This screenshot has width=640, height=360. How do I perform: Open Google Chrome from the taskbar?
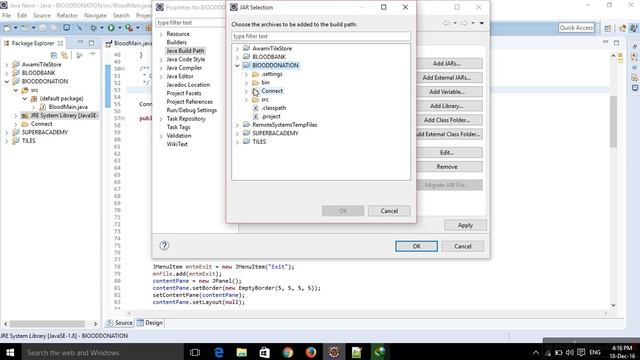tap(288, 352)
